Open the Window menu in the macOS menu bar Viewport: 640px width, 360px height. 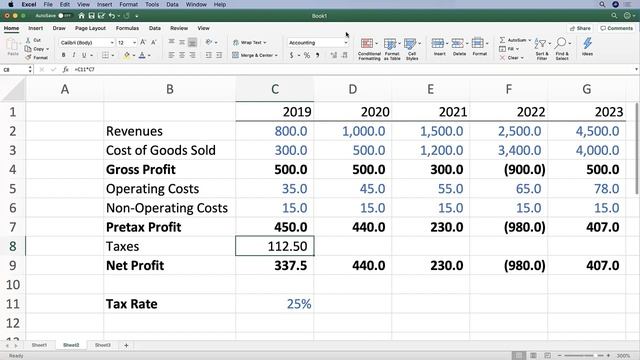point(196,4)
